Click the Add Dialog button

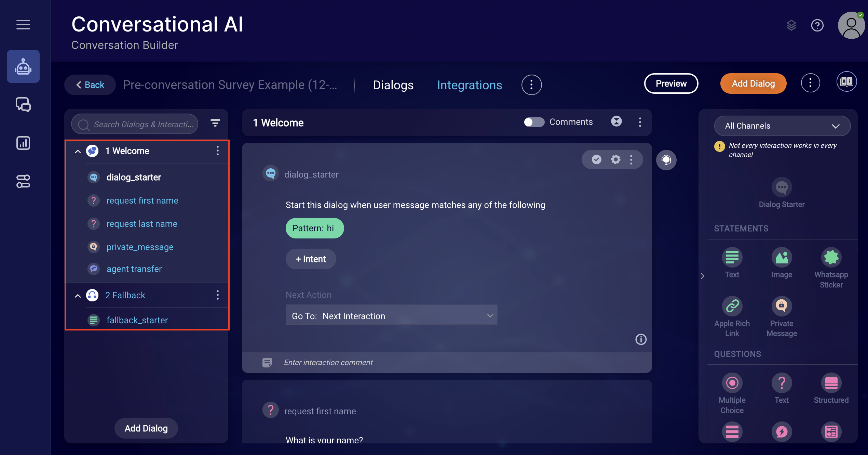tap(753, 83)
